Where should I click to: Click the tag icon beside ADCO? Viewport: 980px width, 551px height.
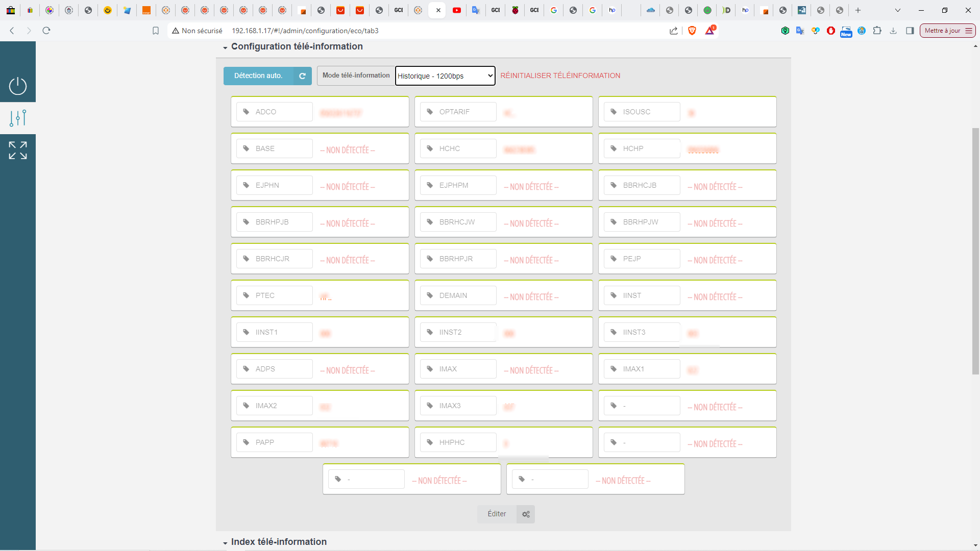tap(246, 112)
